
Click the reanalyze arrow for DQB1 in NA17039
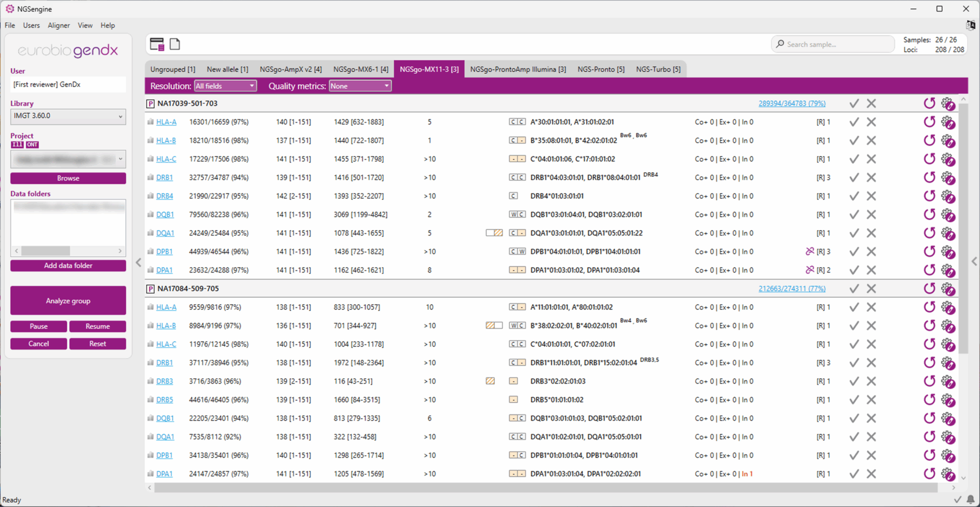click(x=929, y=214)
